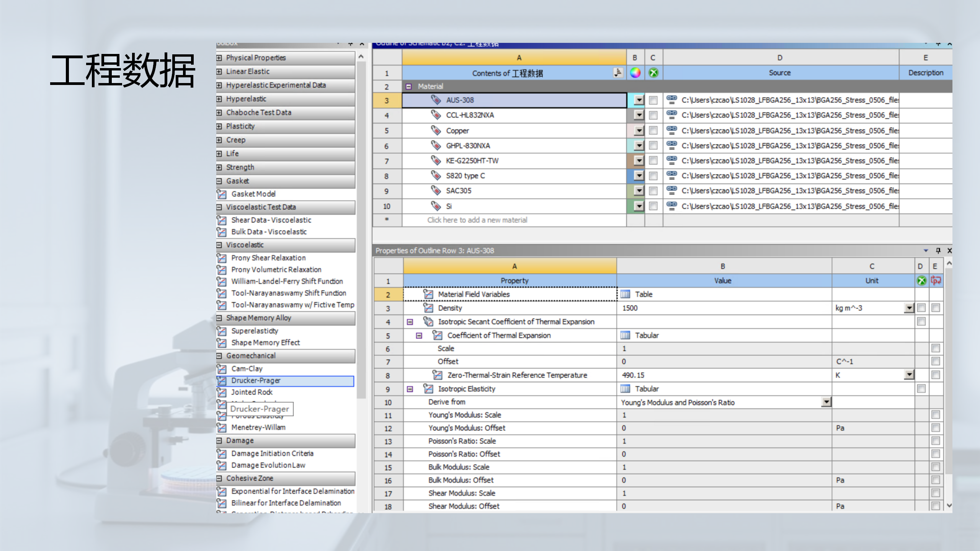Expand the Creep toolbox group

pyautogui.click(x=219, y=140)
